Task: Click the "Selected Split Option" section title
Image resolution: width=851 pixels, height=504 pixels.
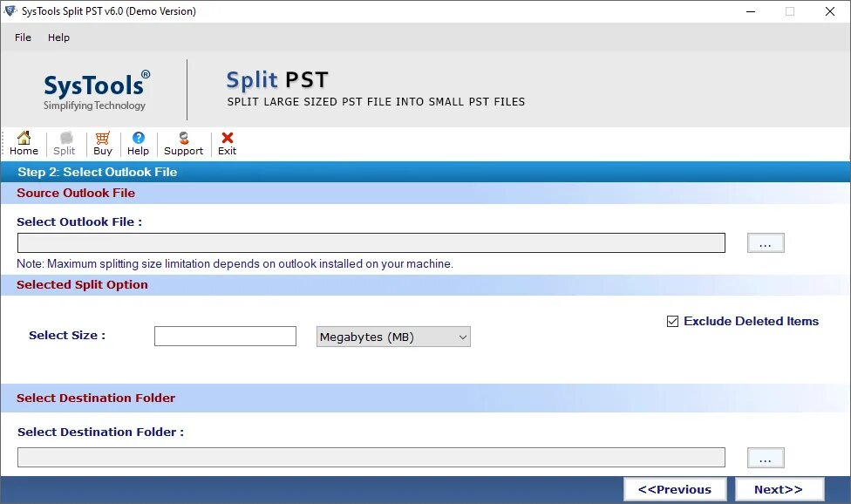Action: pos(82,285)
